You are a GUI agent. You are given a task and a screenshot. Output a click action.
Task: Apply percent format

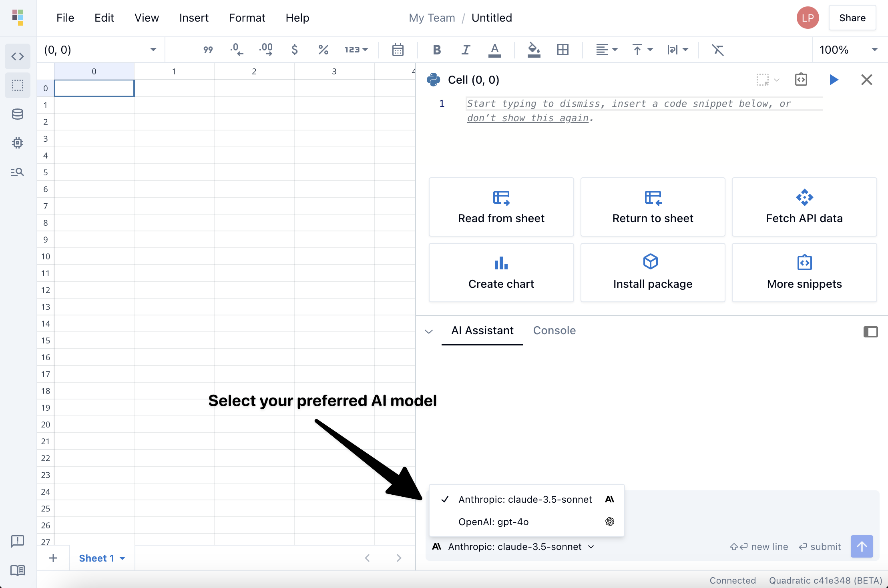[323, 50]
